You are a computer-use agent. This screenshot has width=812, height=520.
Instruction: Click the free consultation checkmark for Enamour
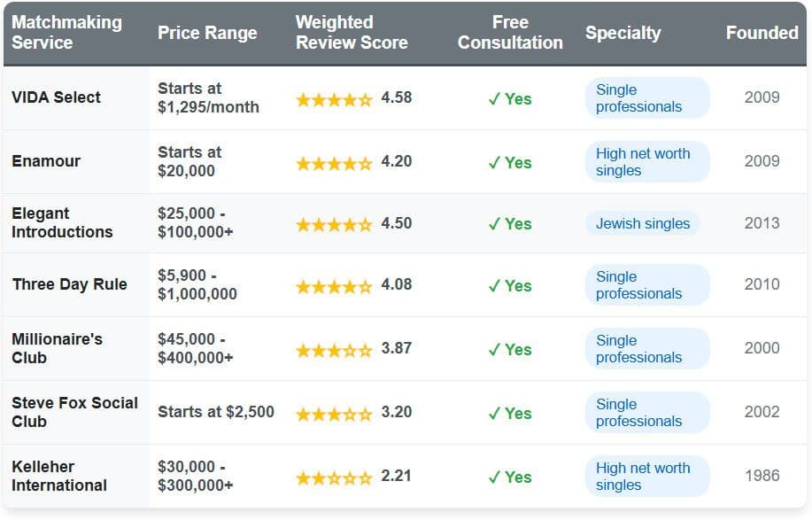pyautogui.click(x=510, y=163)
